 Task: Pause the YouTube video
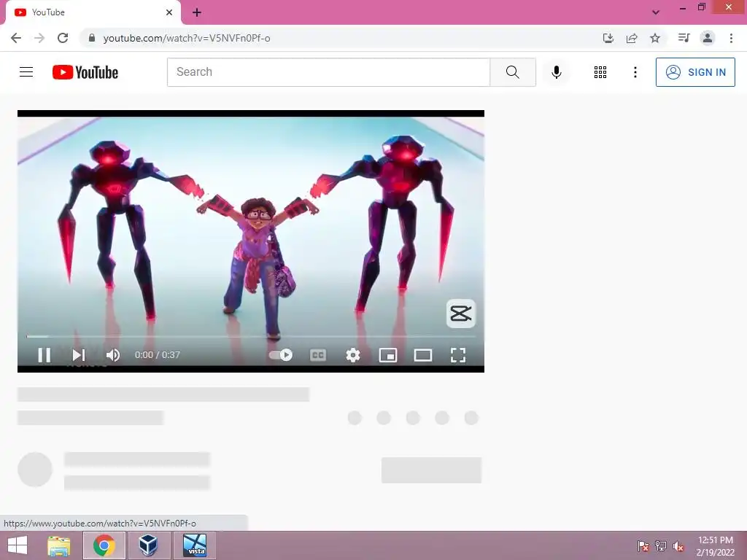coord(44,355)
